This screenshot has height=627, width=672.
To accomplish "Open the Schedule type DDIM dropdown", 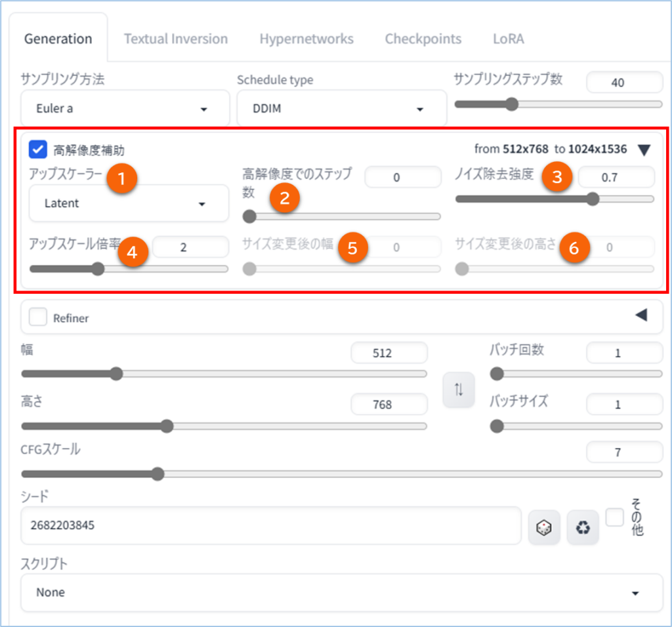I will coord(341,108).
